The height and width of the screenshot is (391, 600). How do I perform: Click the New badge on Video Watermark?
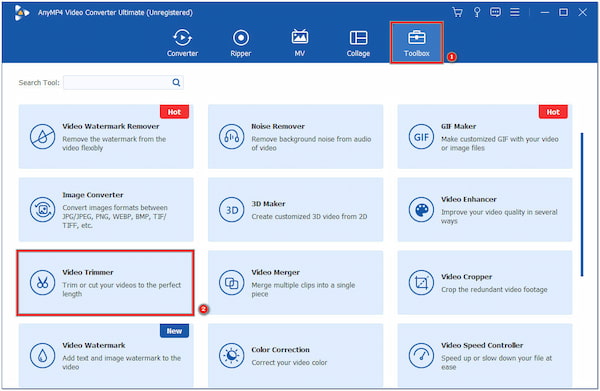pyautogui.click(x=174, y=331)
